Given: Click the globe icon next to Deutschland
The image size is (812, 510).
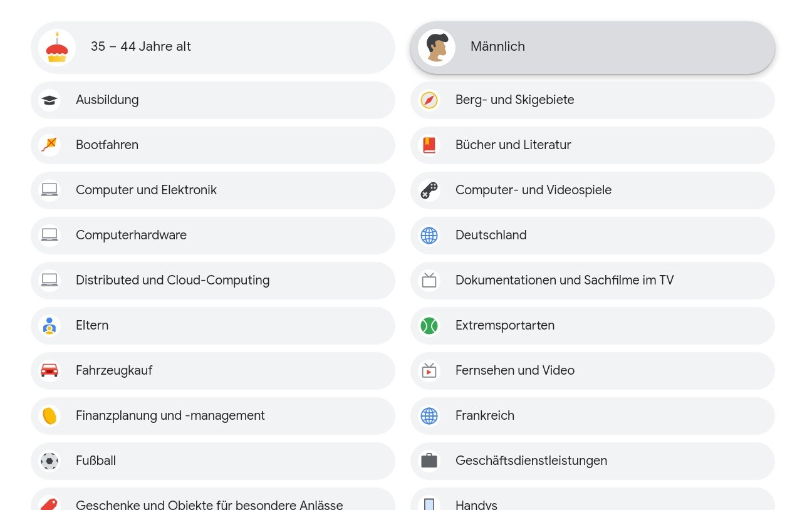Looking at the screenshot, I should pos(429,235).
